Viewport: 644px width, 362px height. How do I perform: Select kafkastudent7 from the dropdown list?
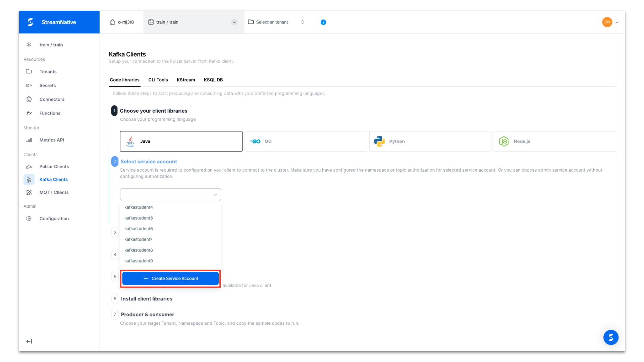click(x=139, y=239)
